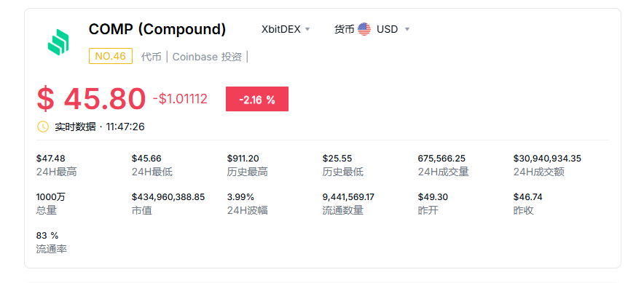
Task: Click the red -2.16 % change badge
Action: [x=257, y=99]
